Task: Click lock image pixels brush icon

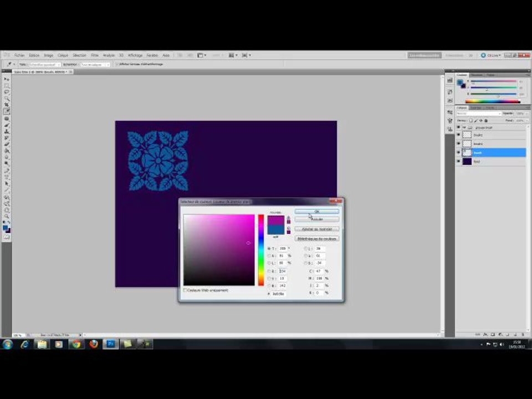Action: pyautogui.click(x=475, y=120)
